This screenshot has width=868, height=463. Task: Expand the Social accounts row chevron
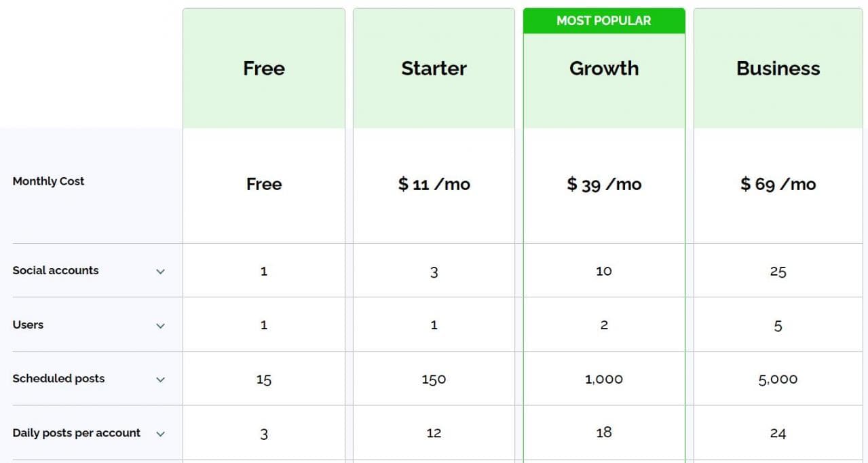click(x=160, y=272)
